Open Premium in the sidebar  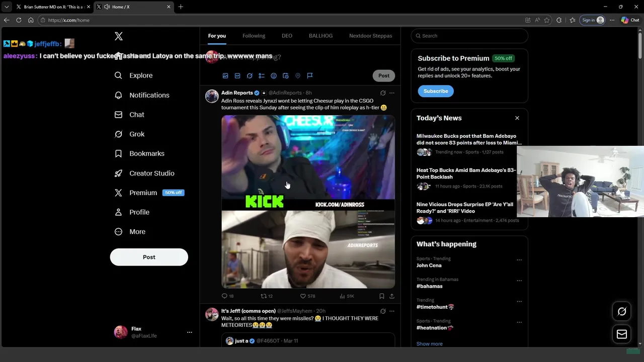149,193
